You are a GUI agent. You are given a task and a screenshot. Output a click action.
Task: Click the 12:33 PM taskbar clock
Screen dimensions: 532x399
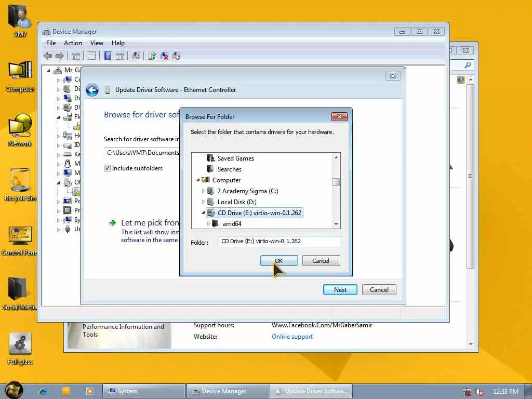(x=506, y=392)
